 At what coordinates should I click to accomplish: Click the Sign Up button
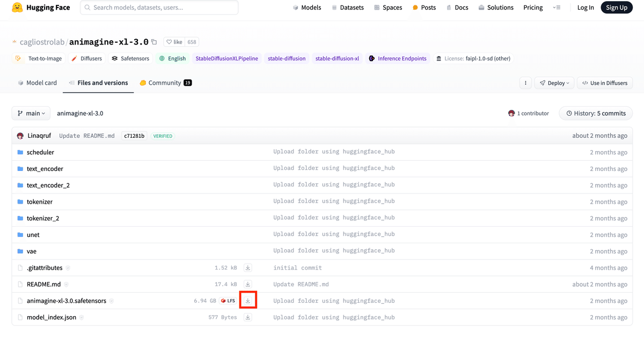click(x=617, y=8)
